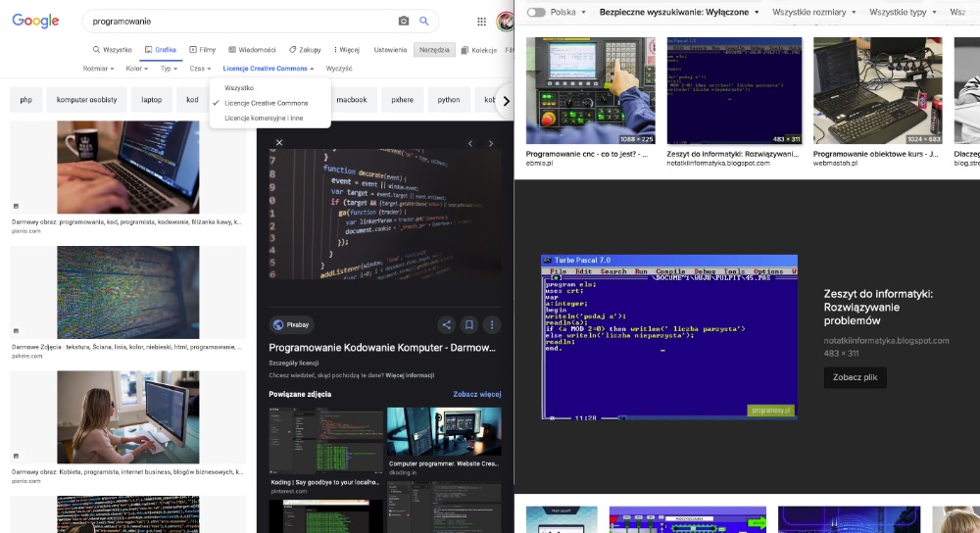Choose Licencje komercyjne i inne option
This screenshot has height=533, width=980.
click(264, 118)
